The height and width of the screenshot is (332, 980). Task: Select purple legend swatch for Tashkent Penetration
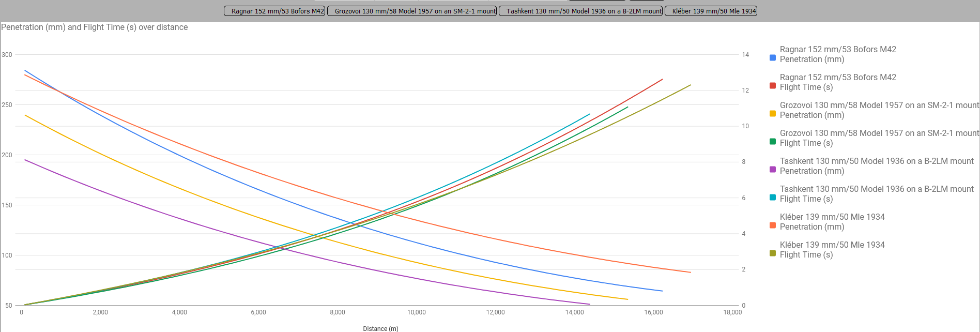773,170
